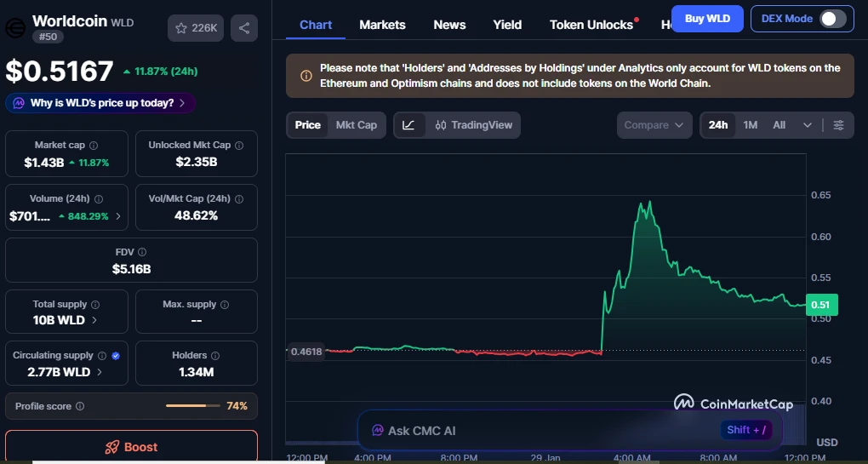
Task: Open 'Why is WLD's price up today?' link
Action: coord(100,103)
